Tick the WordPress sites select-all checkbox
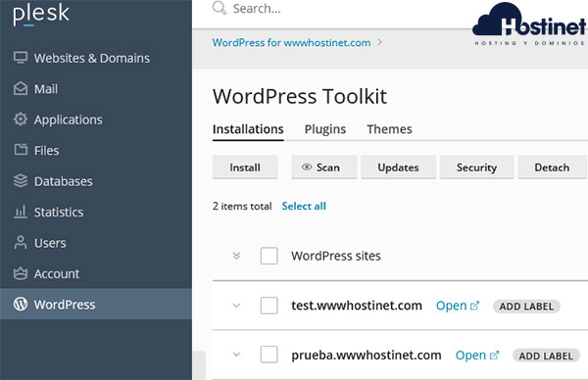 [x=269, y=256]
